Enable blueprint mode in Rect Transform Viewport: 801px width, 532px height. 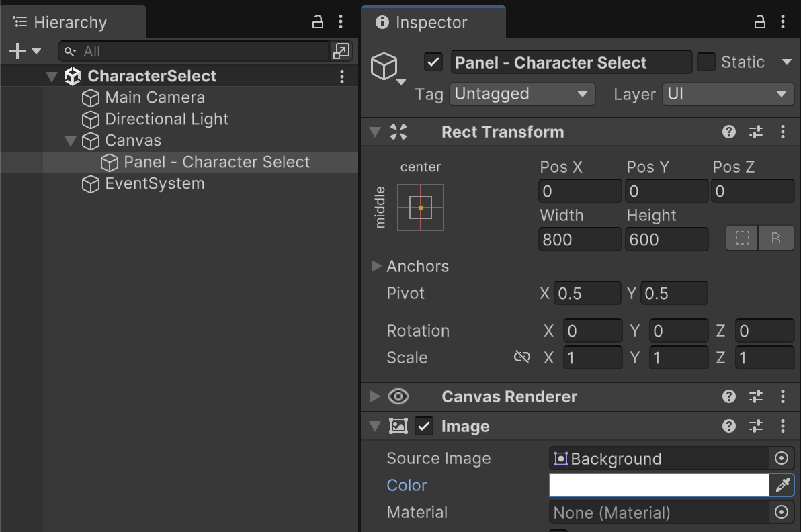[x=743, y=238]
